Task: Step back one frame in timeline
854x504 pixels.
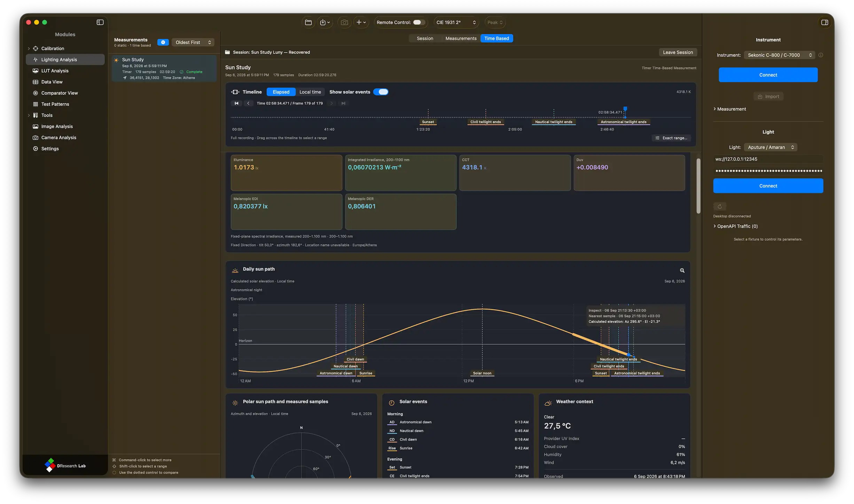Action: [x=248, y=103]
